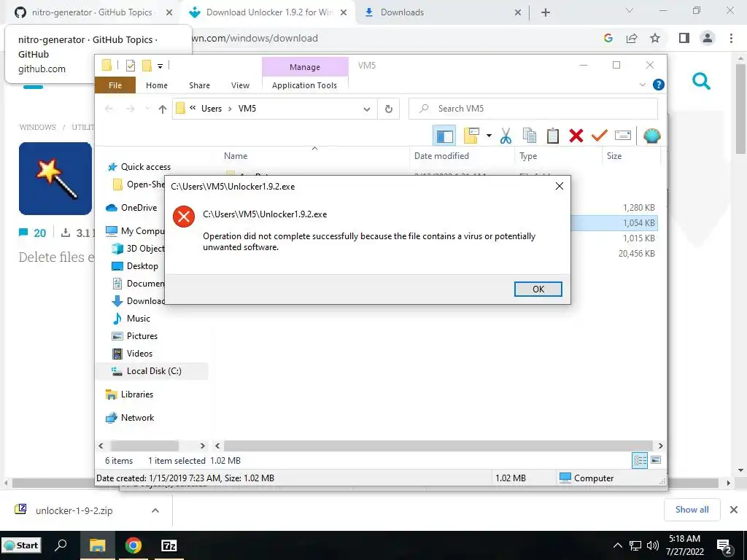The height and width of the screenshot is (560, 747).
Task: Click the paste clipboard icon in Explorer toolbar
Action: coord(553,136)
